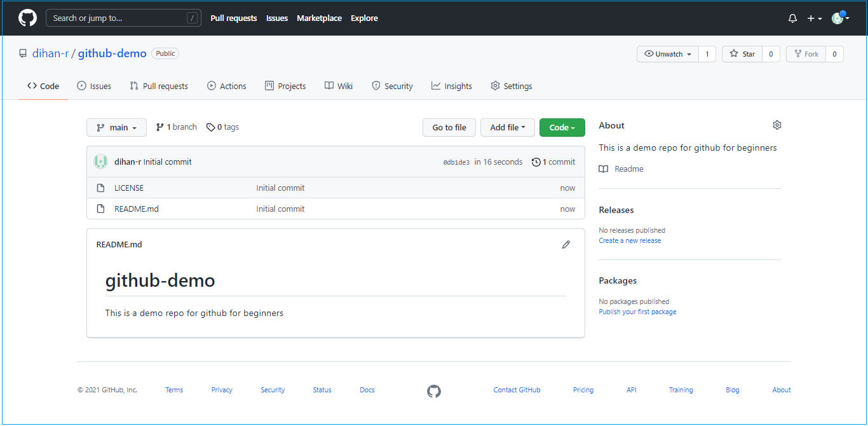This screenshot has width=868, height=426.
Task: Open the footer Contact GitHub link
Action: tap(517, 390)
